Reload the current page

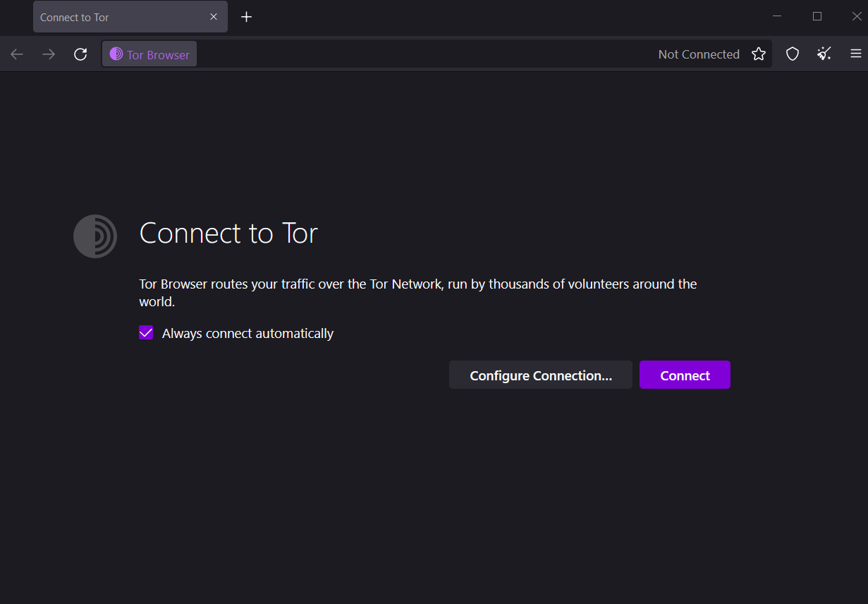click(x=80, y=54)
